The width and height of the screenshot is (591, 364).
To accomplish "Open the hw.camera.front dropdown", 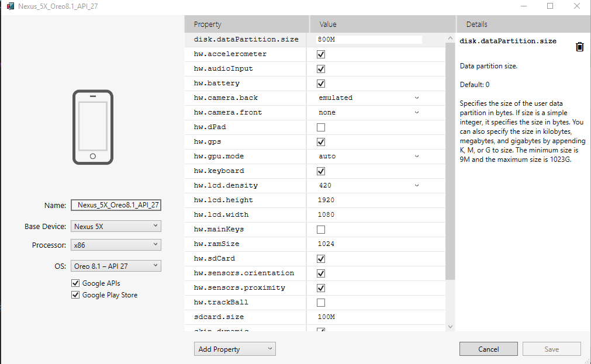I will (416, 112).
